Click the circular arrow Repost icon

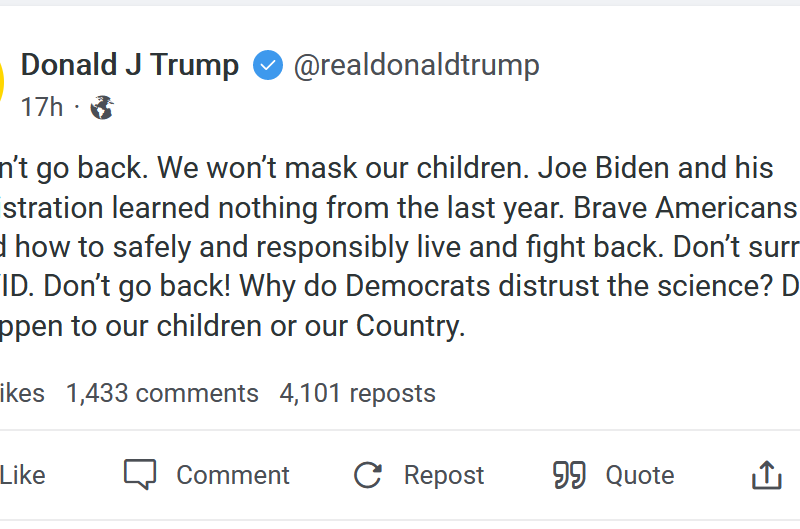[368, 475]
